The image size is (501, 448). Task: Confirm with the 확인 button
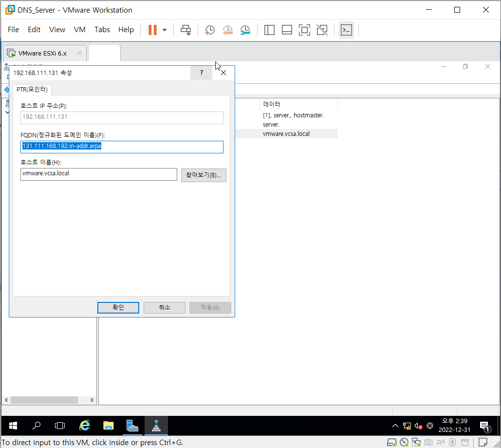118,307
